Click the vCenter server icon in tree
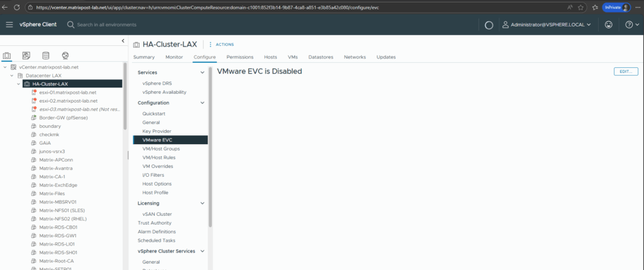 coord(13,67)
